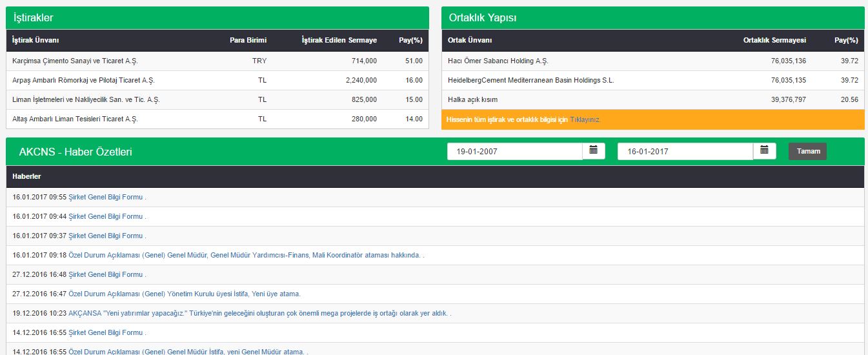The height and width of the screenshot is (355, 868).
Task: Click the Ortak Ünvanı column header
Action: [x=470, y=40]
